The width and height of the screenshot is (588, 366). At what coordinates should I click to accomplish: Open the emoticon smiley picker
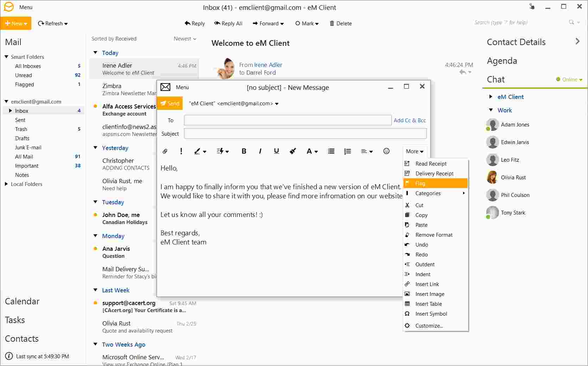coord(386,151)
